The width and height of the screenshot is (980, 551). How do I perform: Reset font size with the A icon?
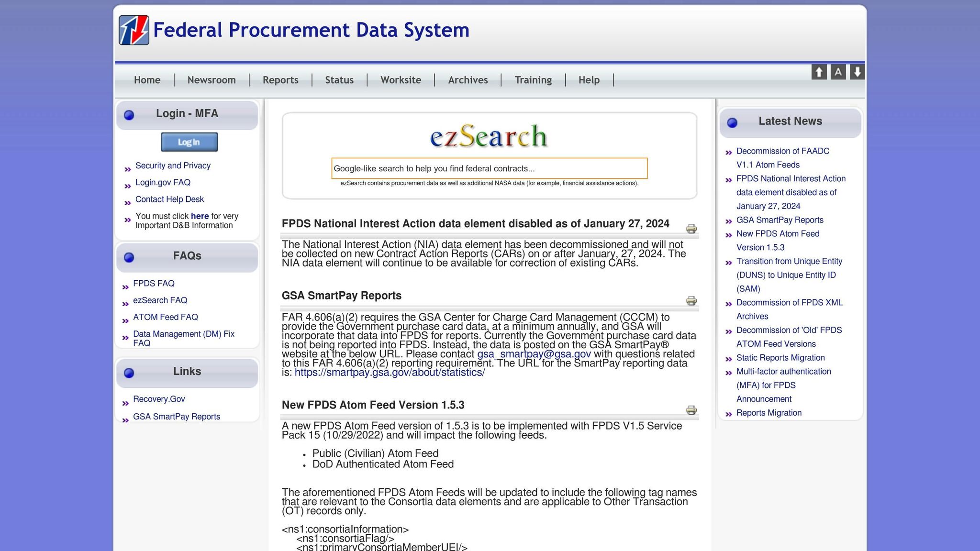coord(838,72)
